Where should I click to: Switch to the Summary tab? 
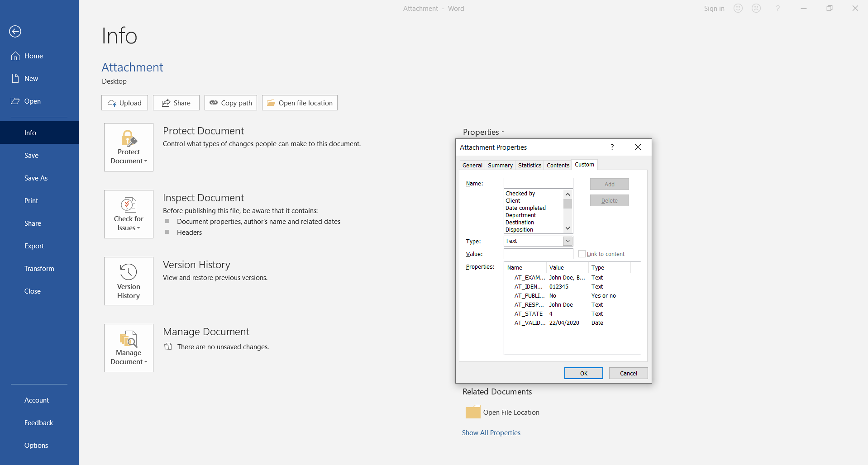(x=500, y=165)
